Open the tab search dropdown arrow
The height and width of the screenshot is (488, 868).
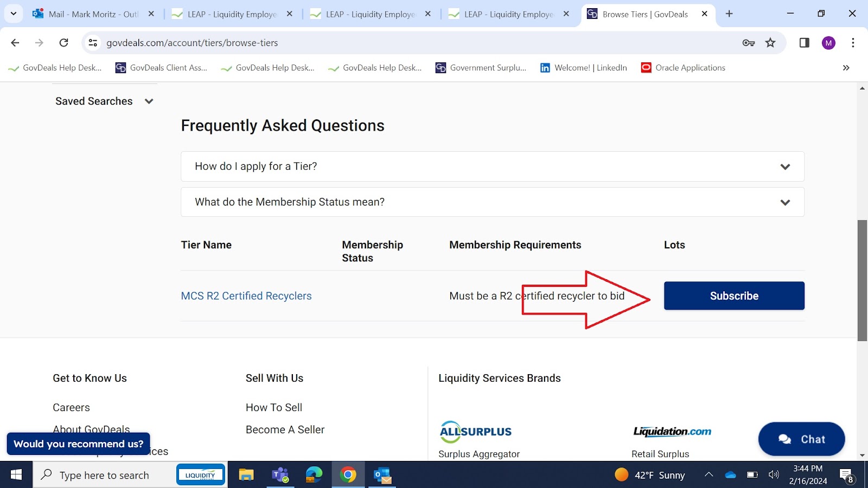point(14,14)
